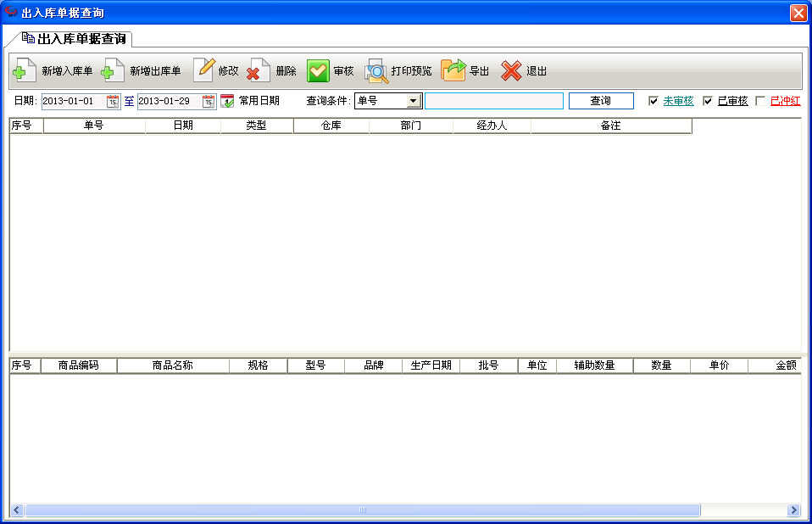Toggle the 未审核 checkbox
The image size is (812, 524).
tap(653, 101)
